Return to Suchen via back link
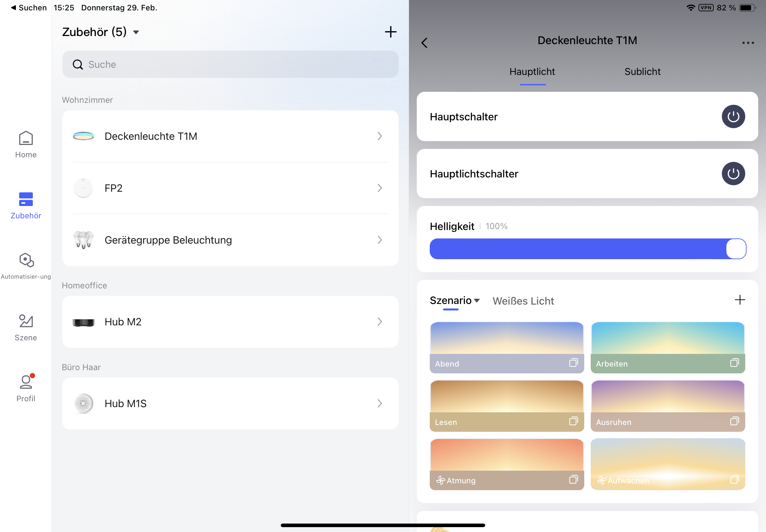766x532 pixels. tap(28, 8)
